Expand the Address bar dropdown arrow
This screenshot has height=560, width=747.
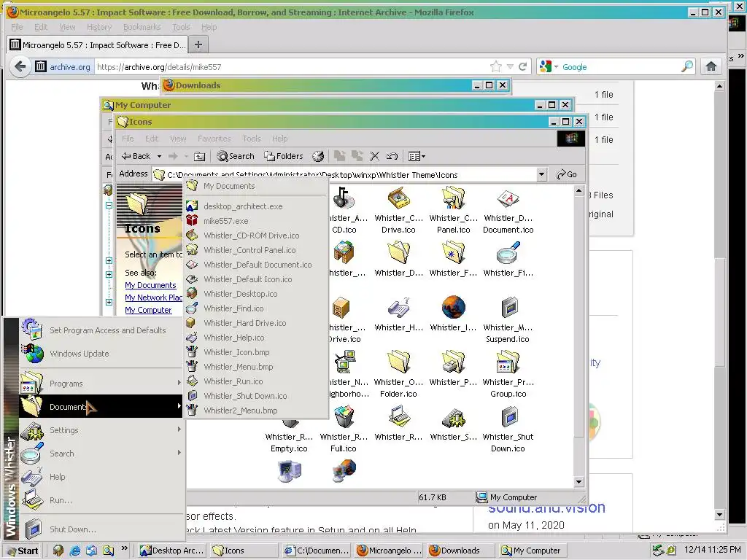coord(542,175)
